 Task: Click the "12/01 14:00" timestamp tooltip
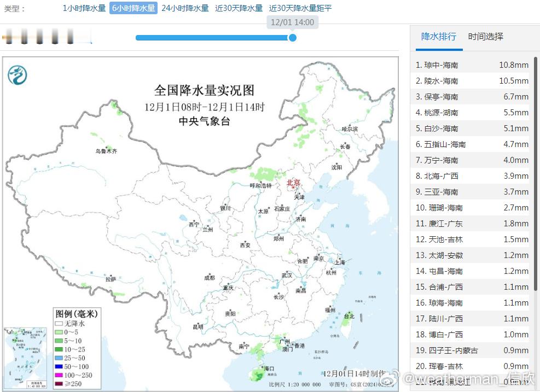pyautogui.click(x=292, y=22)
